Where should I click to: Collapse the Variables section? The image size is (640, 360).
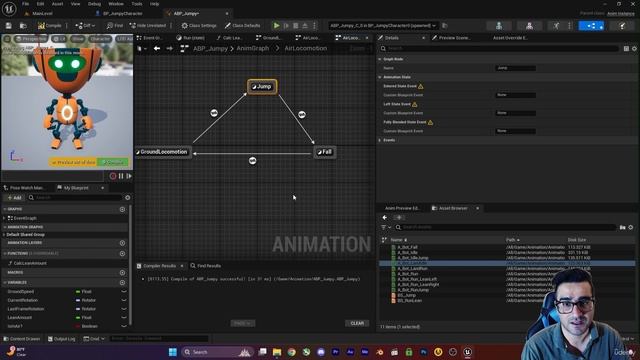4,282
